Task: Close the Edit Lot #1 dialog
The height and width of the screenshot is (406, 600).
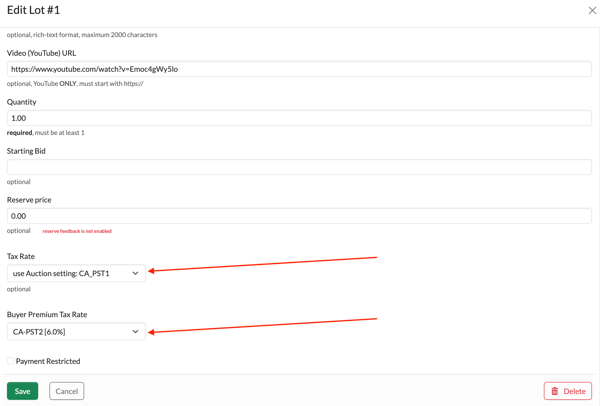Action: [592, 10]
